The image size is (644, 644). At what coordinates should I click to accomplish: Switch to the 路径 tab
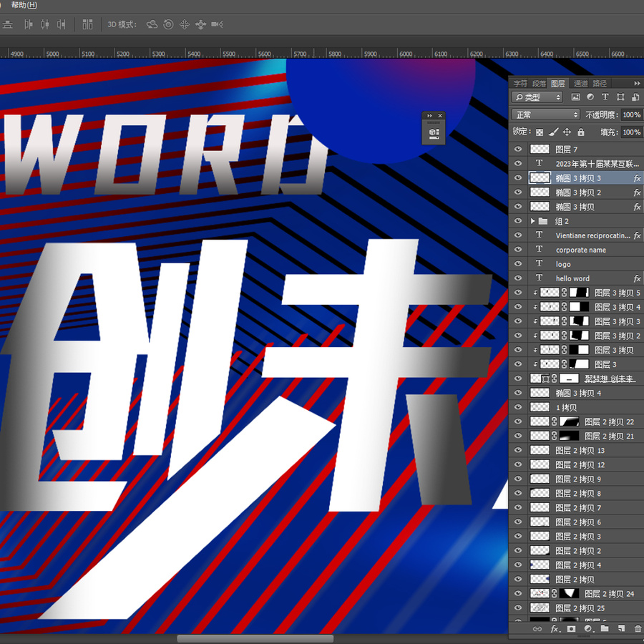(x=600, y=84)
